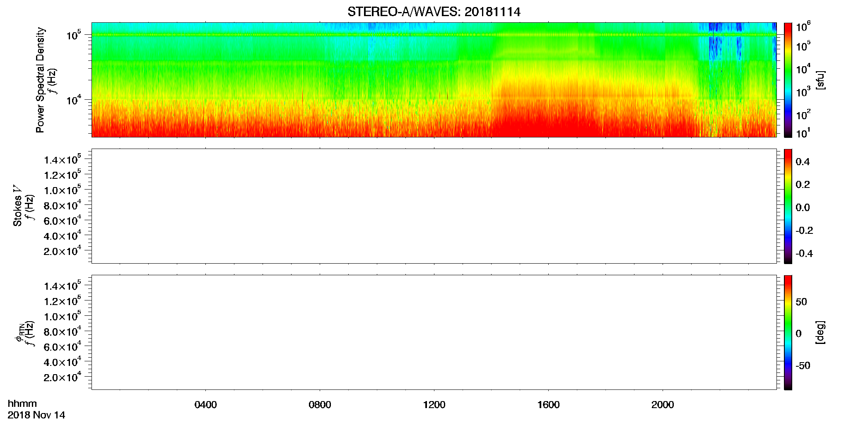Click the -50 tick on degrees color bar
The width and height of the screenshot is (868, 447).
click(x=803, y=366)
